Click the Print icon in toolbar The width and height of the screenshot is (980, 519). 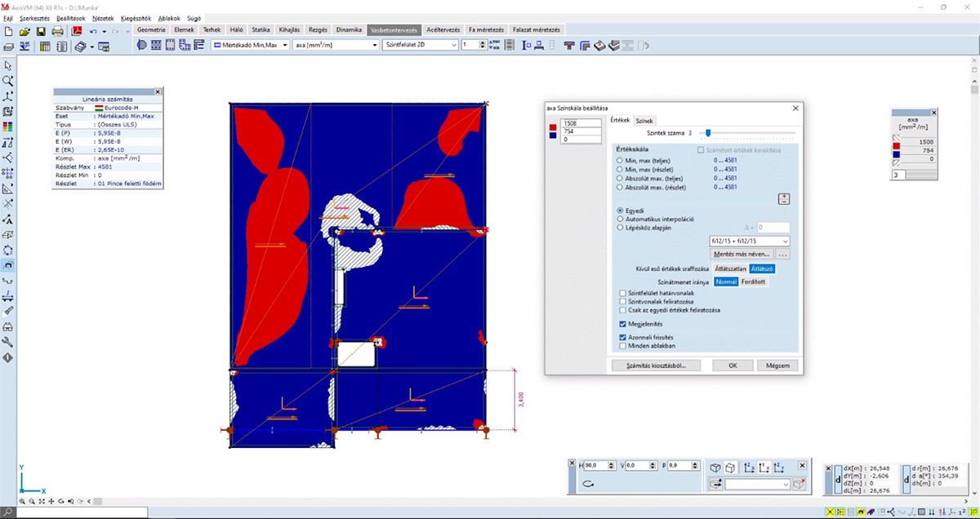57,30
